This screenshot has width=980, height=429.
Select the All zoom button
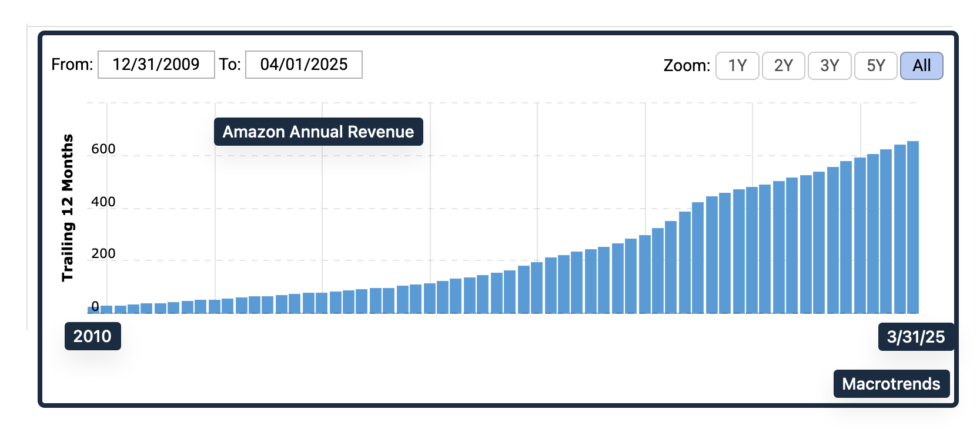point(922,65)
